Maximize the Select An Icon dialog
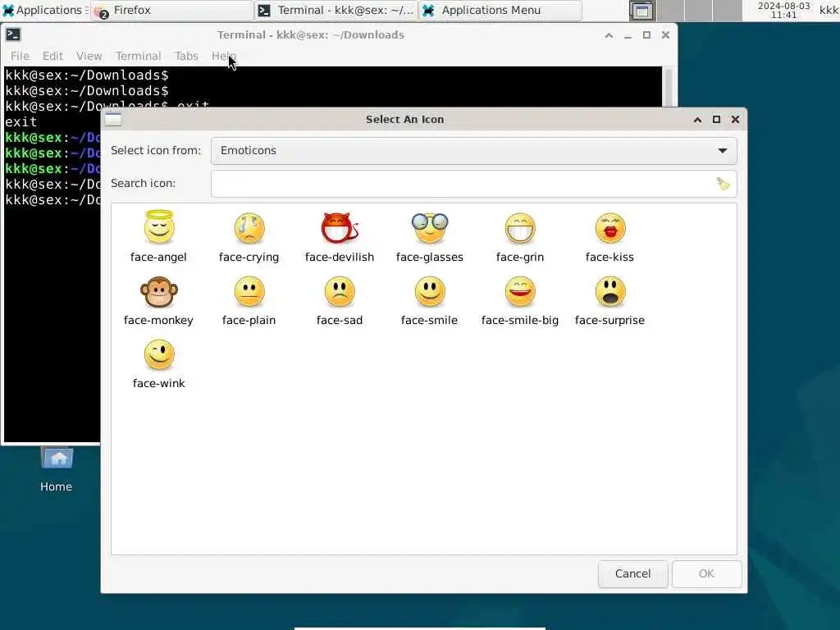This screenshot has height=630, width=840. pos(716,120)
